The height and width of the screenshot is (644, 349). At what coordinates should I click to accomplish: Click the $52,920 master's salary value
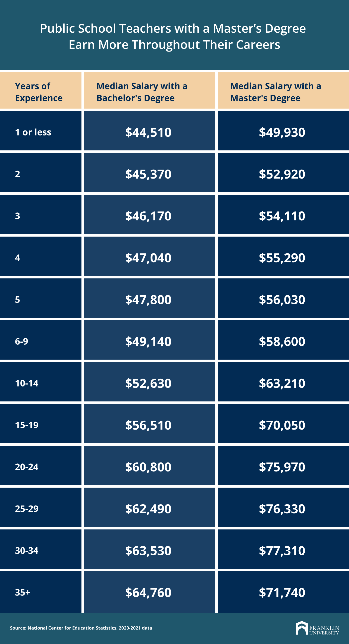point(282,174)
